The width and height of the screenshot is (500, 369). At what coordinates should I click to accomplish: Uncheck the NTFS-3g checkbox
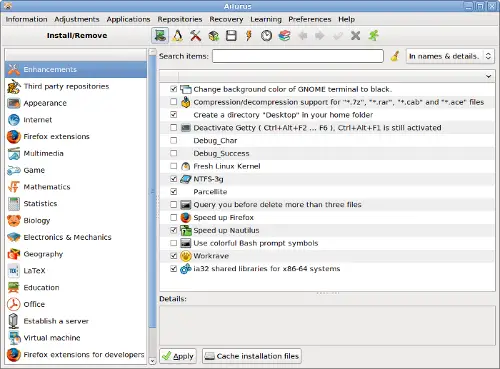pos(173,179)
